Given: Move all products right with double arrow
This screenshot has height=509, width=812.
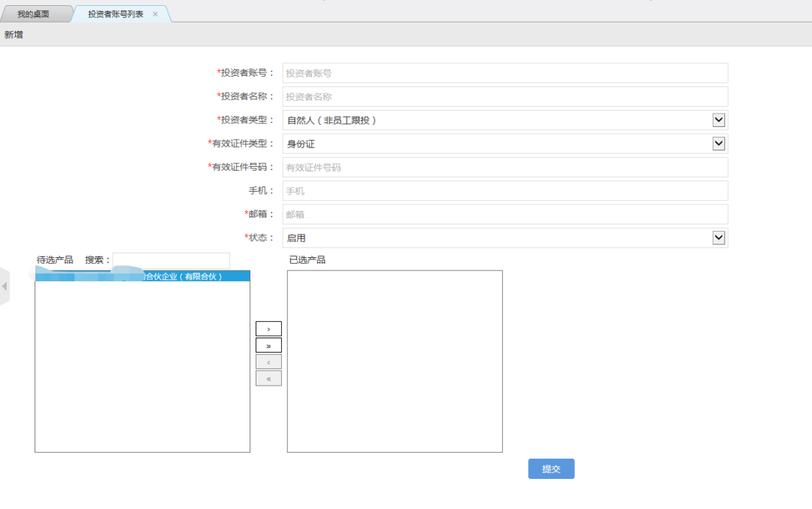Looking at the screenshot, I should (x=268, y=345).
